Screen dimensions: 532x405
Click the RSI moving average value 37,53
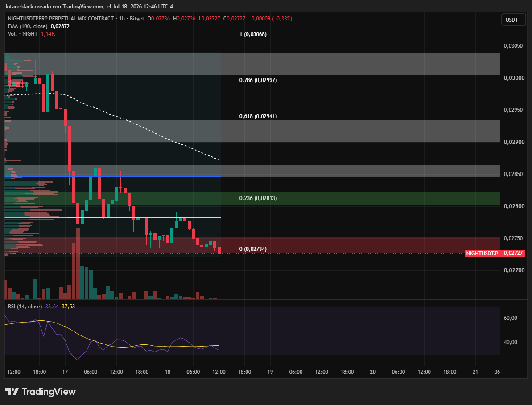(68, 307)
